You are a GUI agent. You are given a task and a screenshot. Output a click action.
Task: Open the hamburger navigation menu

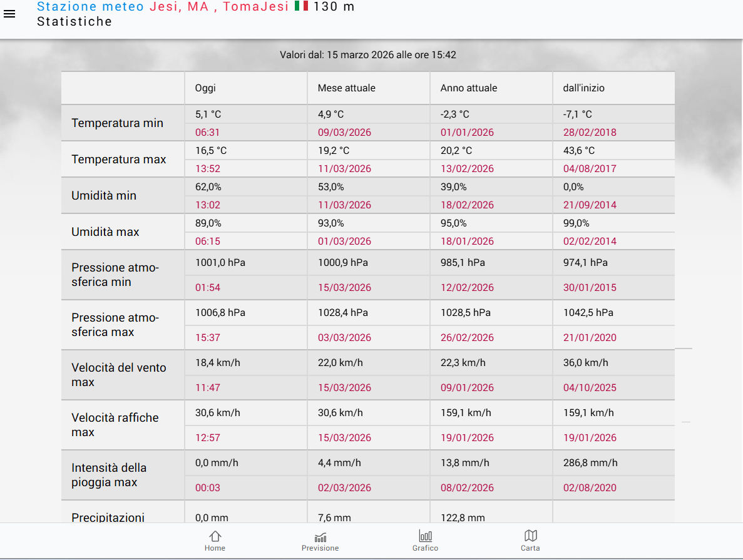click(x=9, y=14)
